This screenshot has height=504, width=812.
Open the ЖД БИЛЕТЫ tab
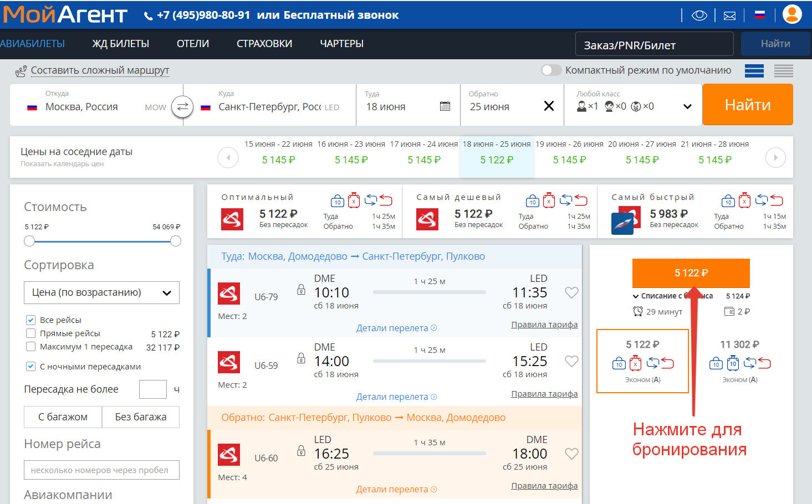point(120,44)
